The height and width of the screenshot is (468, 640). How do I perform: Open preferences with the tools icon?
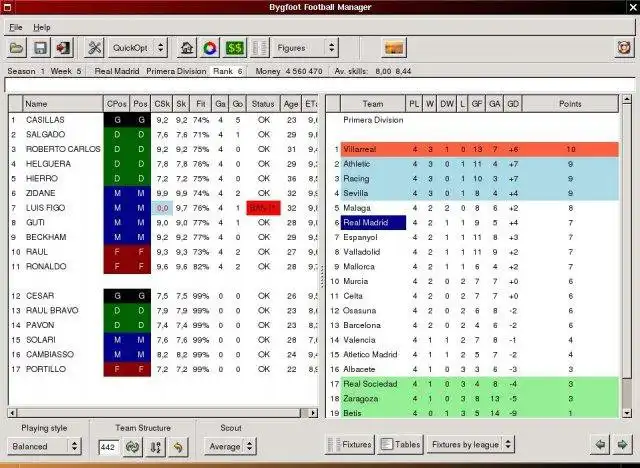pyautogui.click(x=94, y=48)
